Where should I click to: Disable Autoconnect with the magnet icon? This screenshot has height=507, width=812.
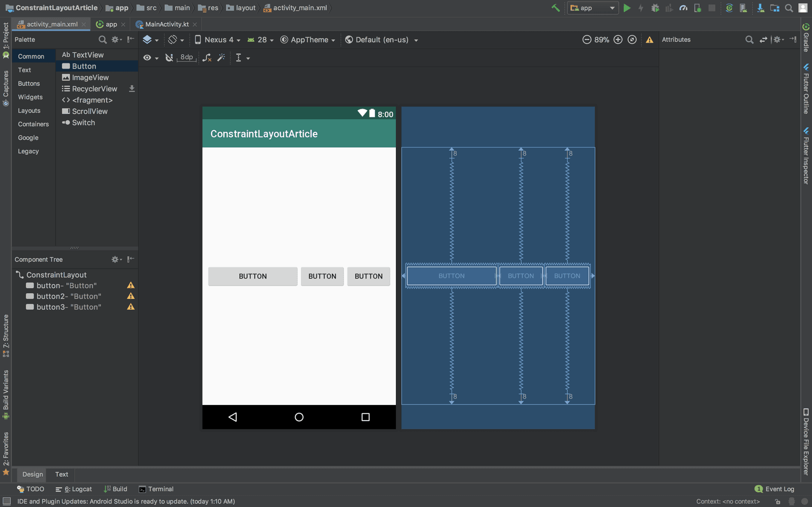(x=169, y=58)
